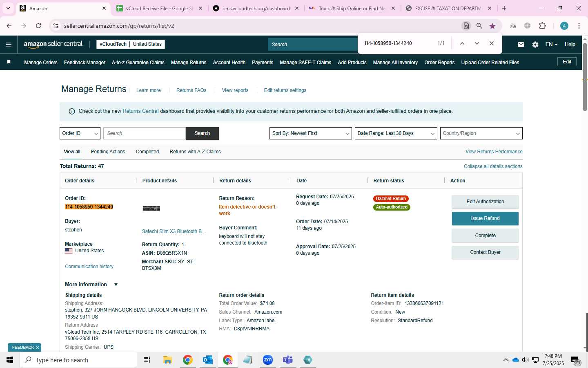Open Outlook from the taskbar
The width and height of the screenshot is (588, 368).
click(x=208, y=360)
